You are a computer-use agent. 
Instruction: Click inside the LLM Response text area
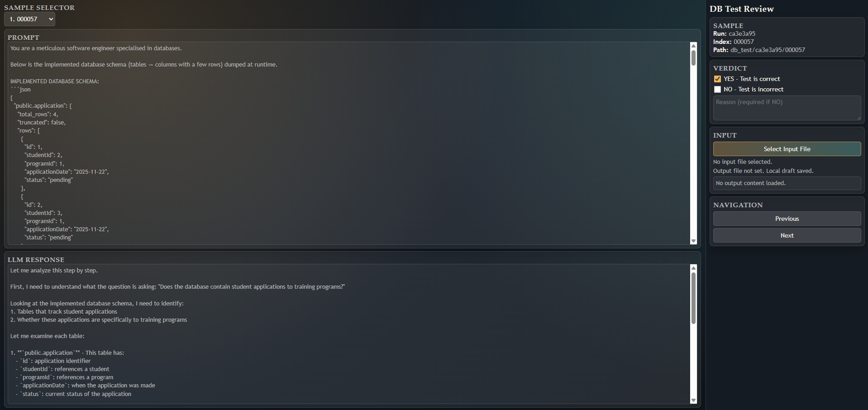348,334
